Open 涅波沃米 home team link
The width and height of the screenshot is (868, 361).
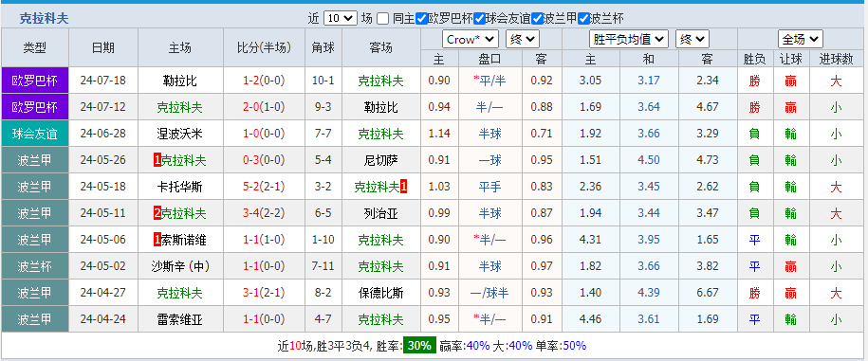180,134
